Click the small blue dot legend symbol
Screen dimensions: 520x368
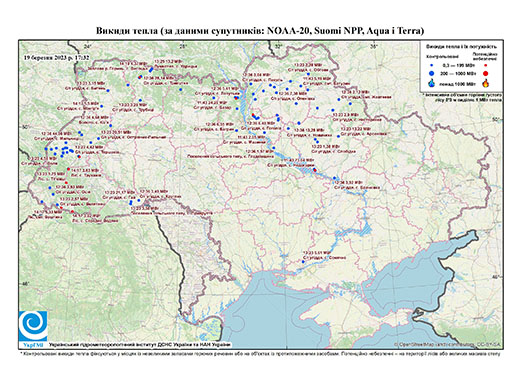431,65
